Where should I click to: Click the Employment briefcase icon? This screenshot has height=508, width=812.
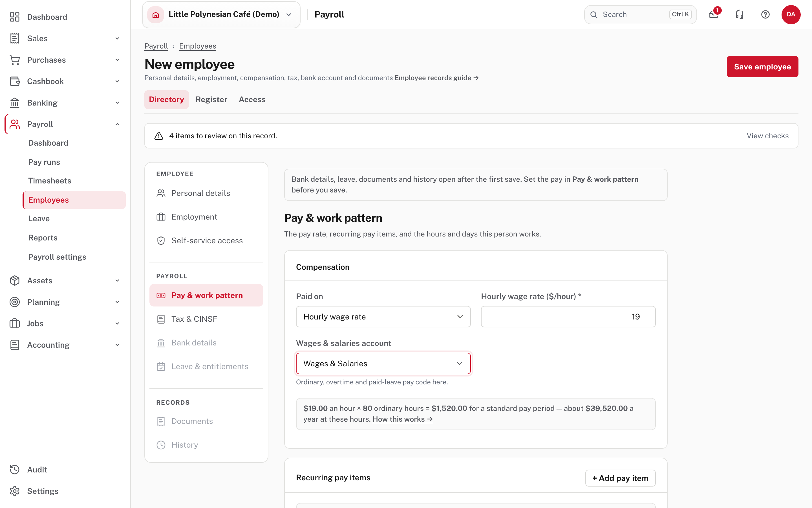(x=161, y=217)
